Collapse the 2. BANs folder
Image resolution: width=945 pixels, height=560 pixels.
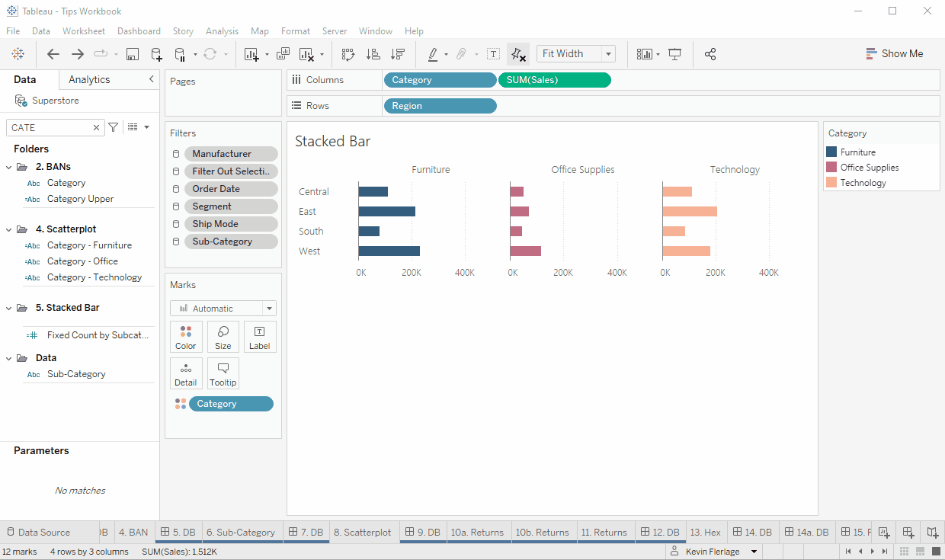pos(9,167)
